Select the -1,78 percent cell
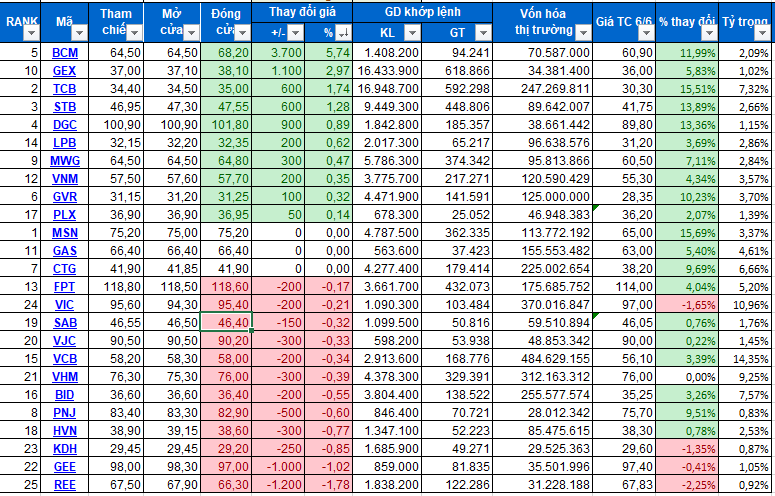 click(328, 485)
